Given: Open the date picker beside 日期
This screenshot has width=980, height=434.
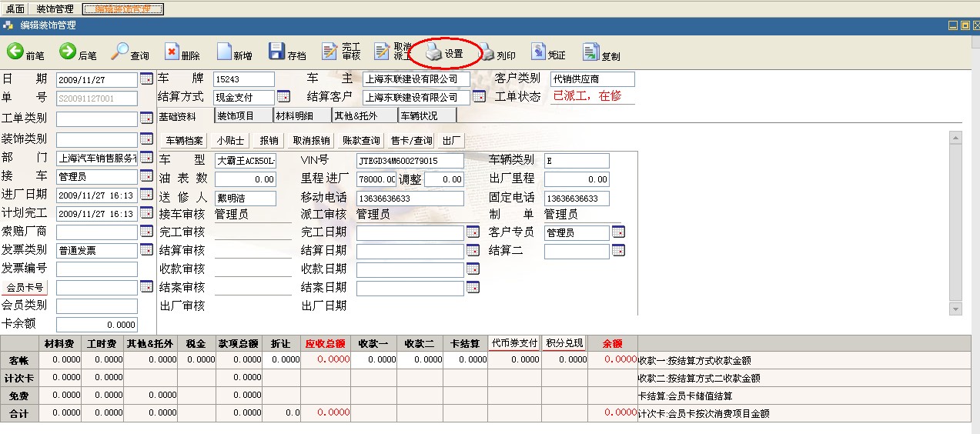Looking at the screenshot, I should pyautogui.click(x=146, y=78).
